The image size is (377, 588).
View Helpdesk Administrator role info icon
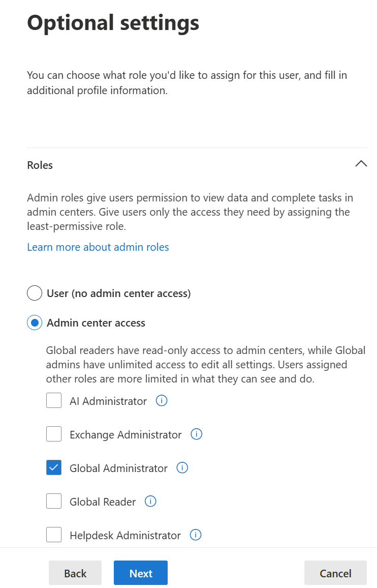point(195,535)
